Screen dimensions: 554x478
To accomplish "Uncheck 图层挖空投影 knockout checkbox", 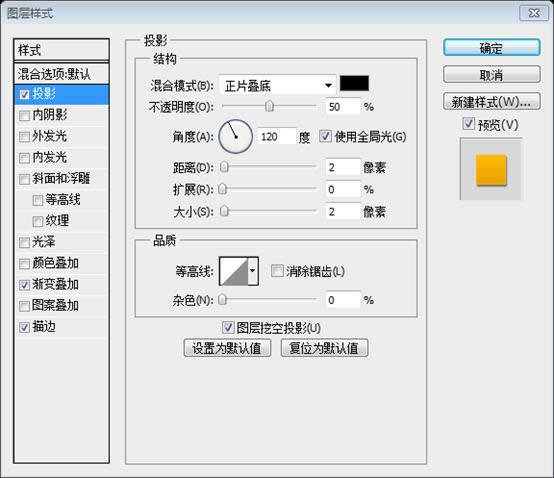I will click(x=228, y=327).
